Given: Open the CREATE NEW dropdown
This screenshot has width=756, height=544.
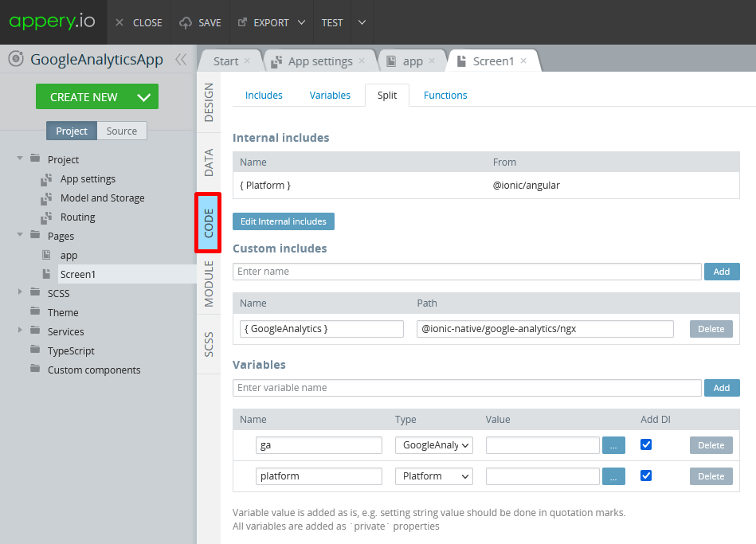Looking at the screenshot, I should 143,97.
